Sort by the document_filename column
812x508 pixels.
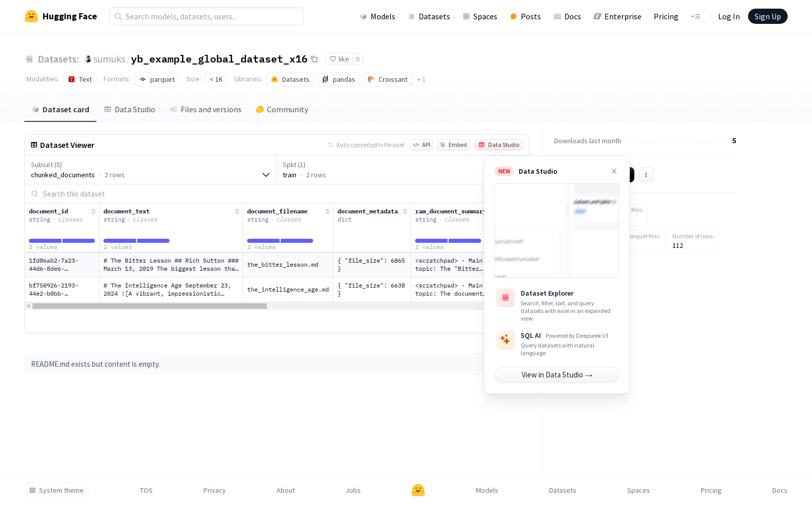pos(327,211)
